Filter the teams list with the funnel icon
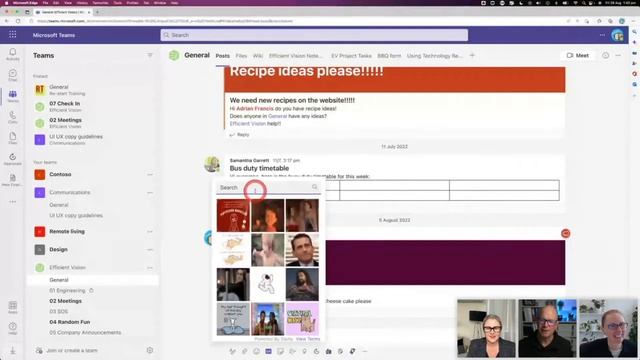This screenshot has height=360, width=640. [x=150, y=56]
